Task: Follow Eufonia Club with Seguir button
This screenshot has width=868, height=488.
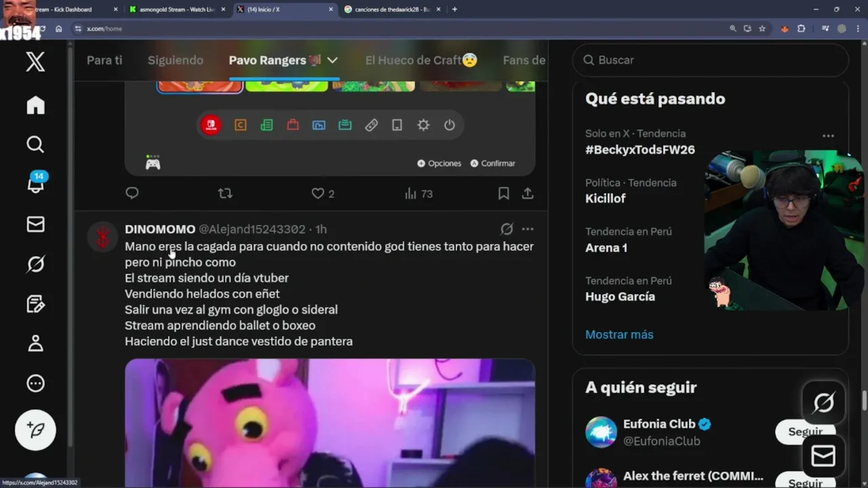Action: (805, 432)
